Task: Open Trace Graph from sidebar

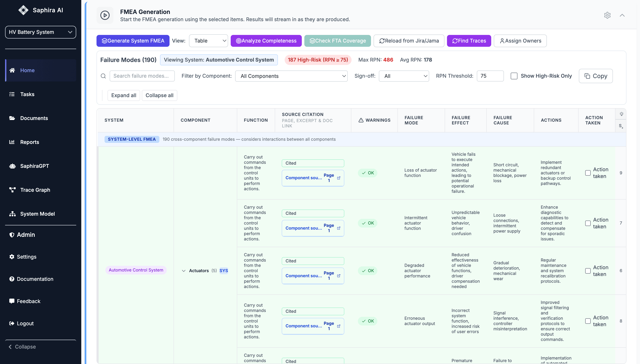Action: click(35, 190)
